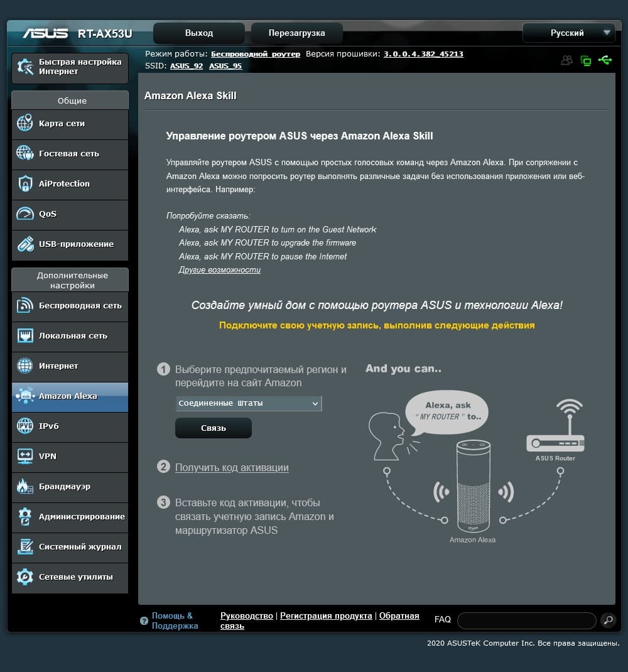Click the network clients status icon
This screenshot has width=628, height=672.
pyautogui.click(x=585, y=61)
